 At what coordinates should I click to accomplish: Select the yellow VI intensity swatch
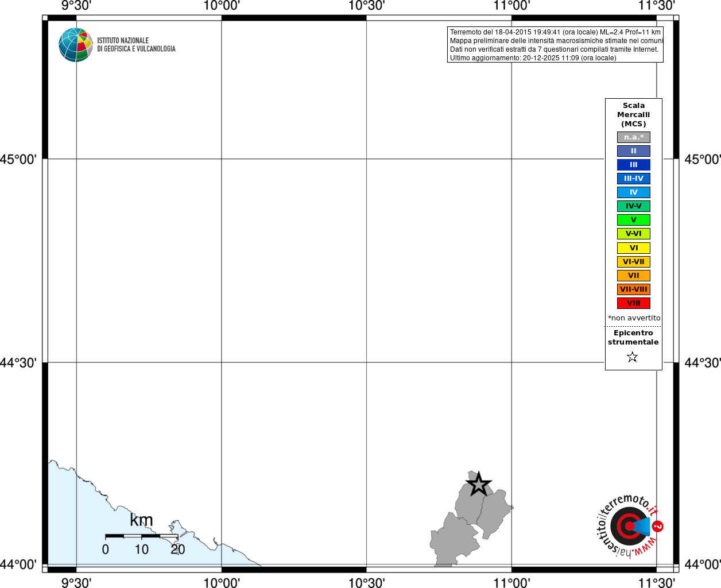(x=634, y=248)
